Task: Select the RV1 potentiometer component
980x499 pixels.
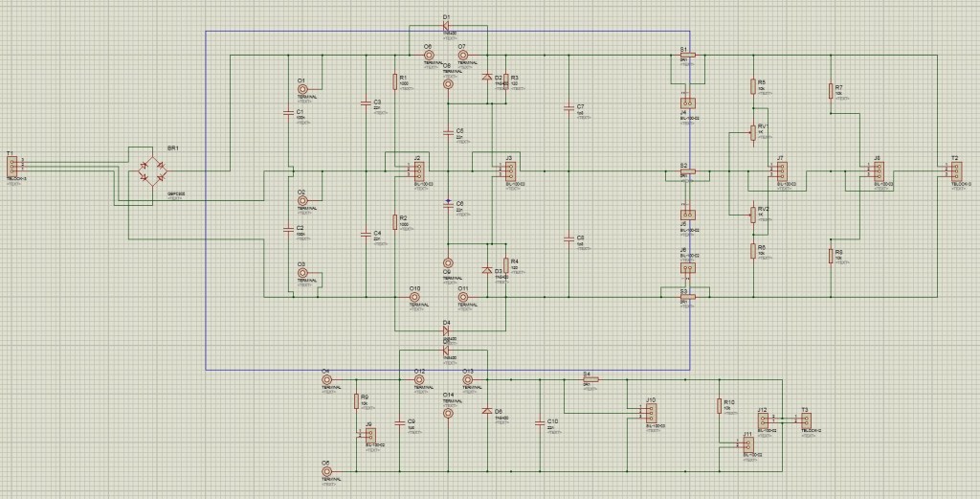Action: point(753,135)
